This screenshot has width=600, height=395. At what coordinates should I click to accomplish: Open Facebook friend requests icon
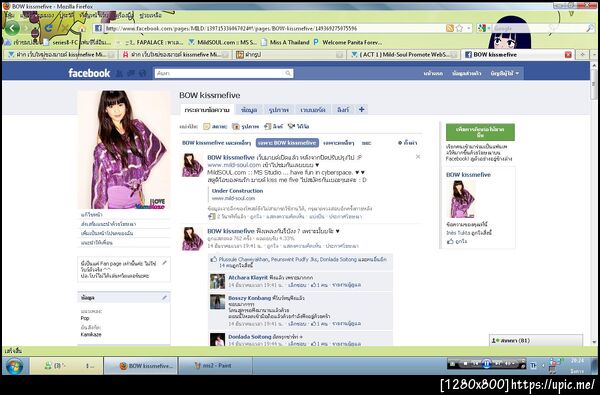119,73
